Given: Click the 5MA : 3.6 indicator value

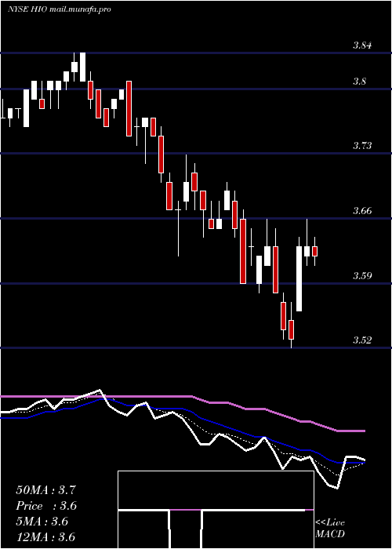Looking at the screenshot, I should click(x=42, y=522).
